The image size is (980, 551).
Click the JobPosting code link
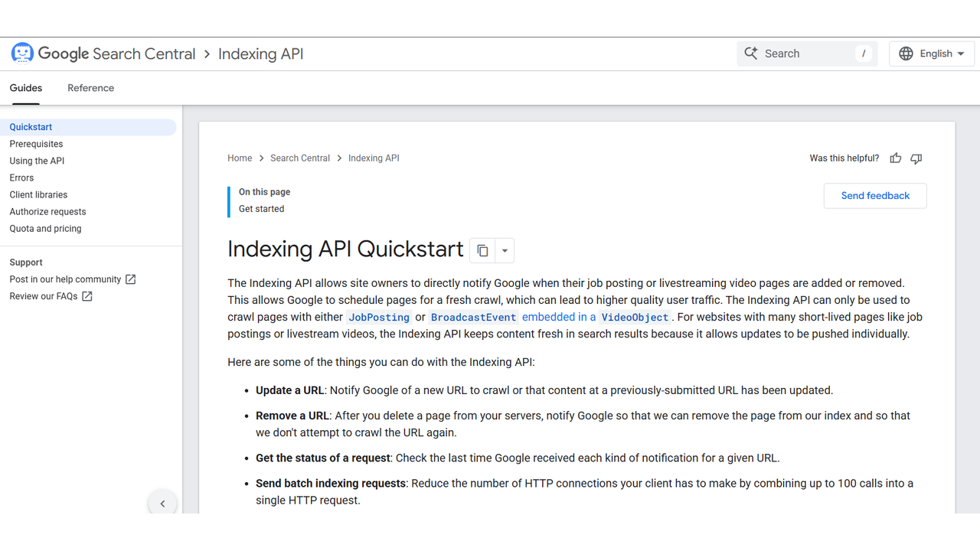[x=379, y=317]
